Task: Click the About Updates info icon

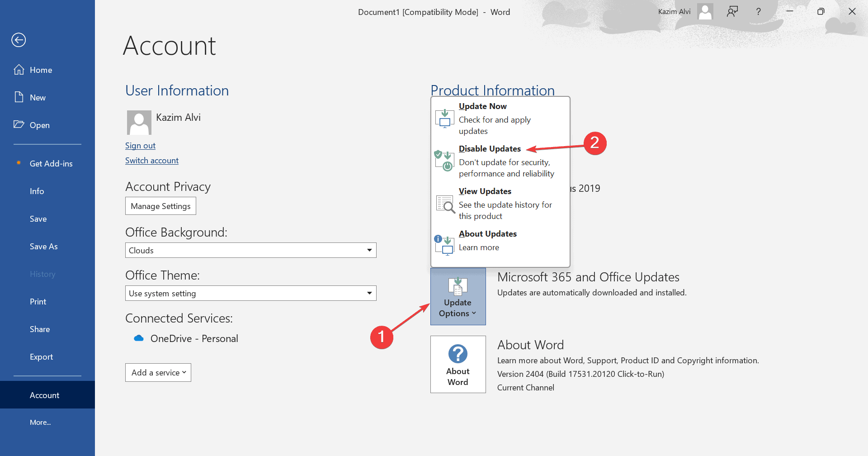Action: coord(445,246)
